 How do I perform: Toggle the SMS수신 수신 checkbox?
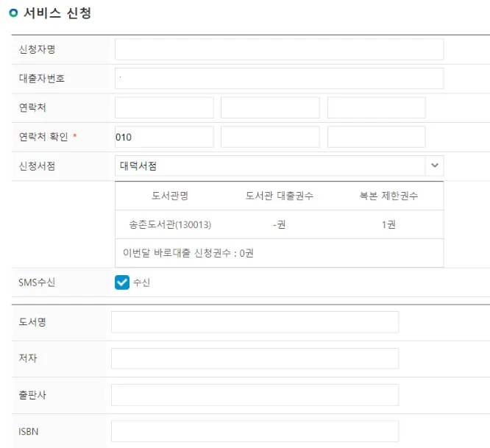pos(122,282)
